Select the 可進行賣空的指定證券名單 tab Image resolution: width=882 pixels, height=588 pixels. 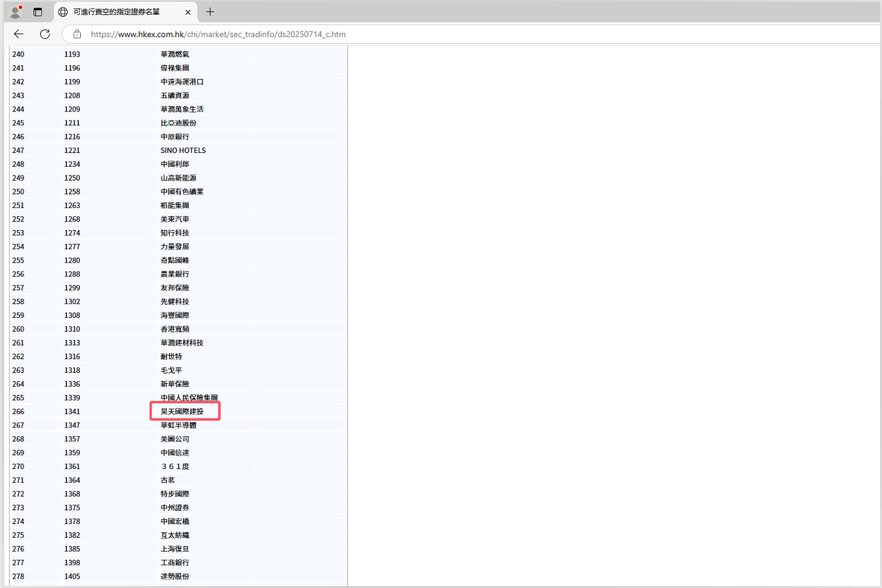click(x=125, y=12)
